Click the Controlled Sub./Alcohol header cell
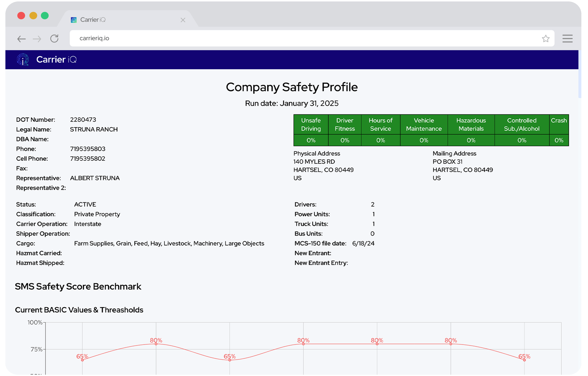Viewport: 588px width, 376px height. [x=522, y=124]
